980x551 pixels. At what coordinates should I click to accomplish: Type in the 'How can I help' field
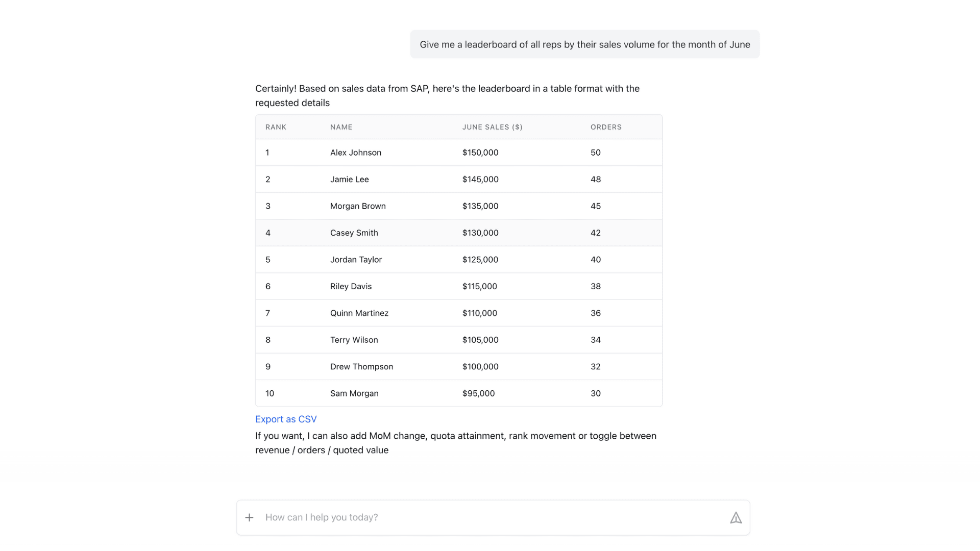coord(490,517)
